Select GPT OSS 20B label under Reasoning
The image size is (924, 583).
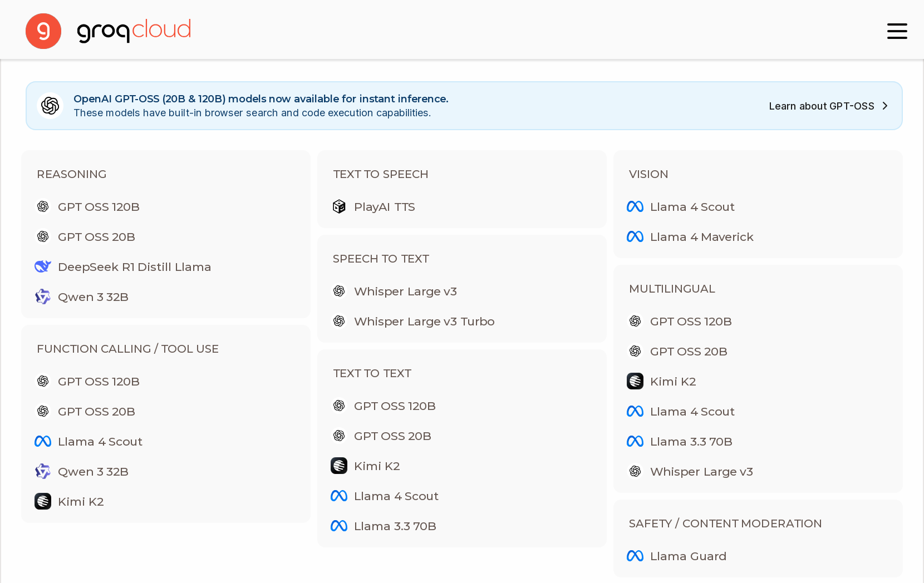pyautogui.click(x=96, y=237)
